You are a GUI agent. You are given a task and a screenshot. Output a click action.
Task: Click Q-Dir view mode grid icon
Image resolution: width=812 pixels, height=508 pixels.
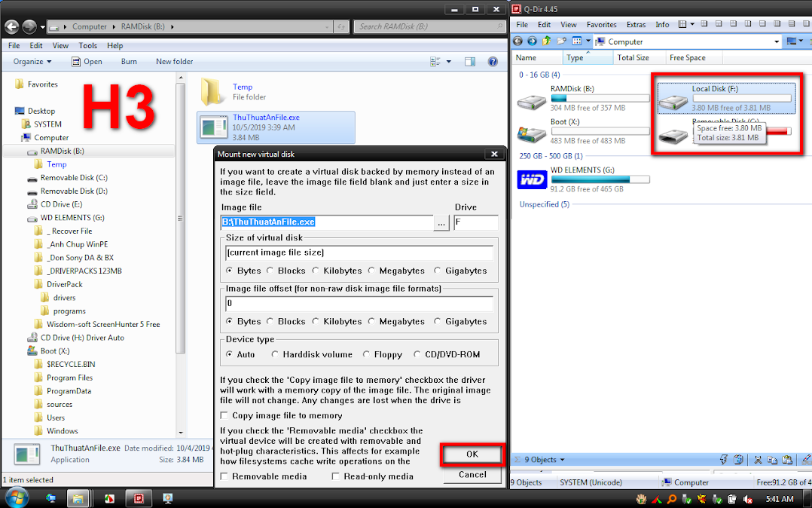pos(577,41)
